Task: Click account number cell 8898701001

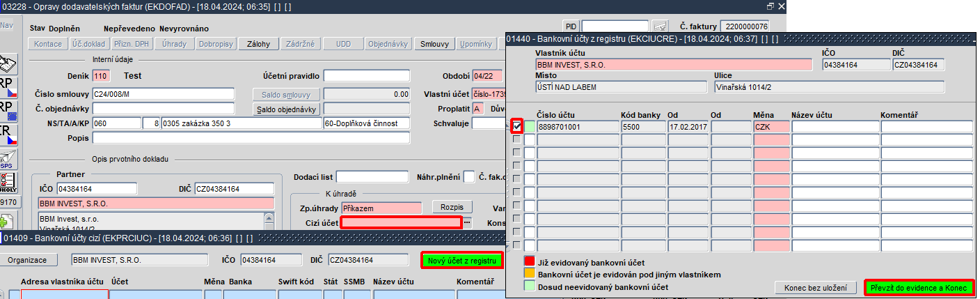Action: [578, 127]
